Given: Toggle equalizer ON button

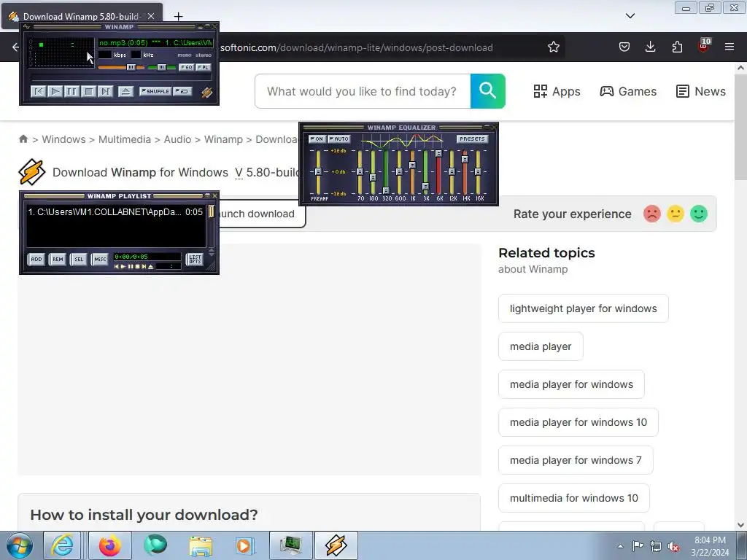Looking at the screenshot, I should point(317,139).
